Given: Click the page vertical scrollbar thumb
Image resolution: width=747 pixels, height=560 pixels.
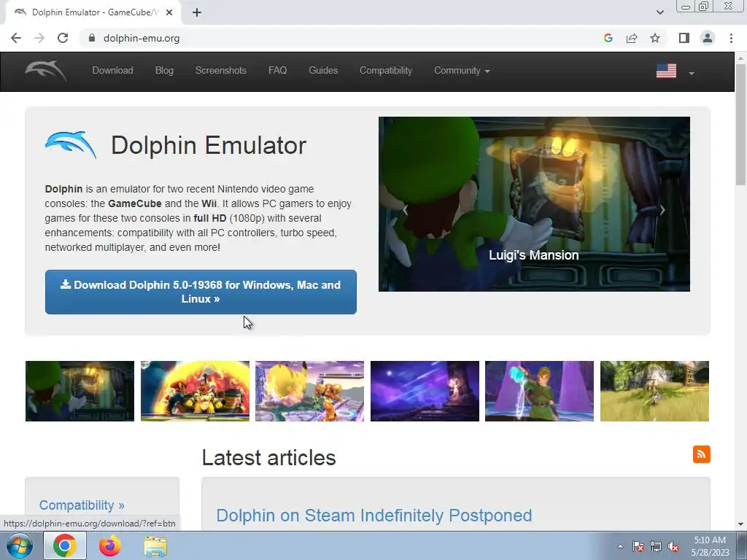Looking at the screenshot, I should pos(741,124).
